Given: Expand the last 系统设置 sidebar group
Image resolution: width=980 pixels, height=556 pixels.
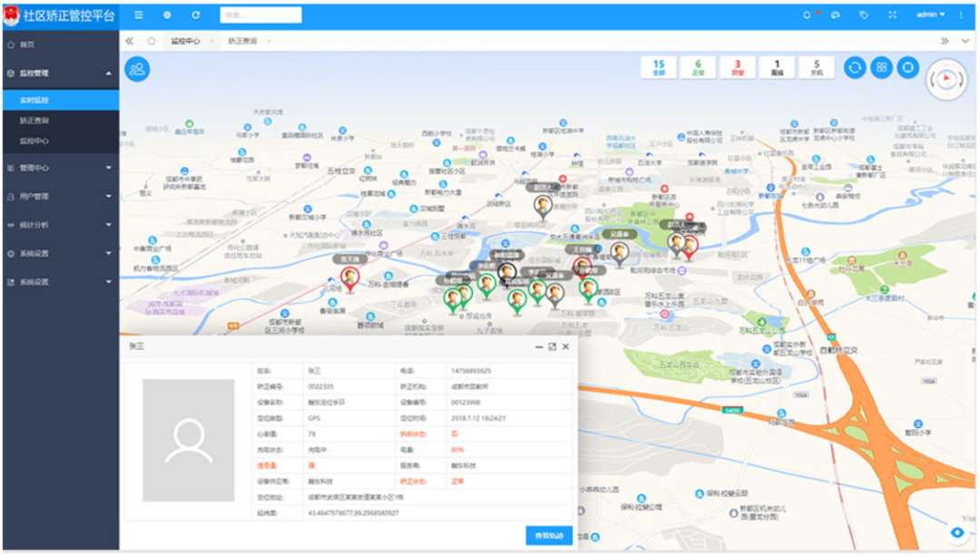Looking at the screenshot, I should tap(61, 282).
